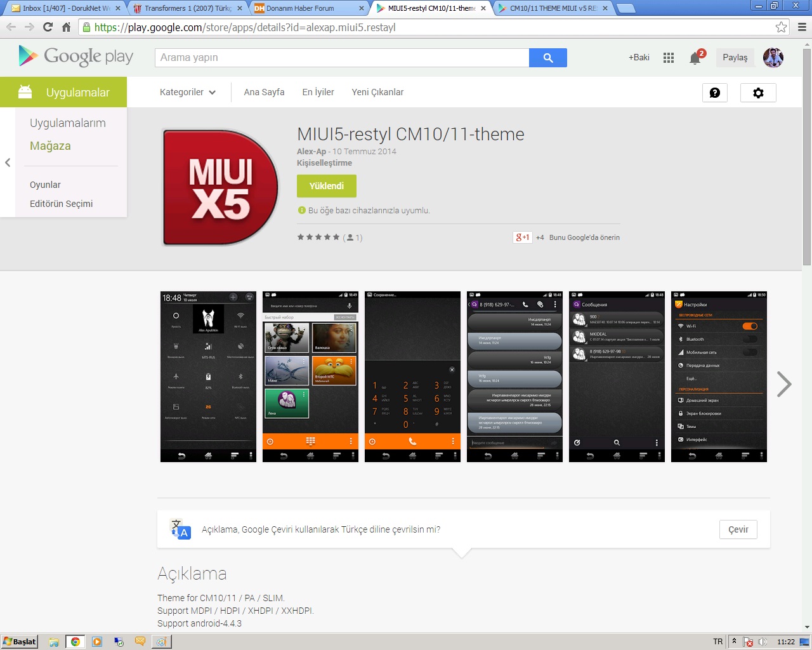
Task: Open Uygulamalarım in sidebar
Action: (68, 123)
